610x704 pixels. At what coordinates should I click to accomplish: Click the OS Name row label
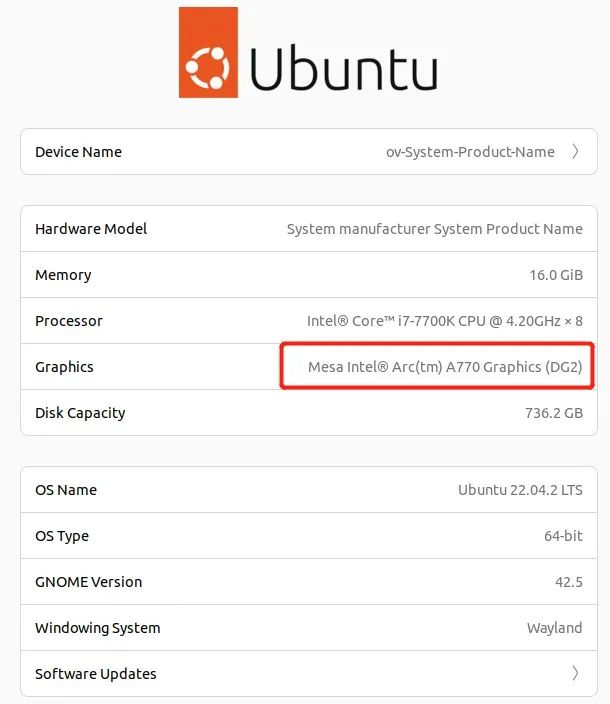(x=66, y=490)
